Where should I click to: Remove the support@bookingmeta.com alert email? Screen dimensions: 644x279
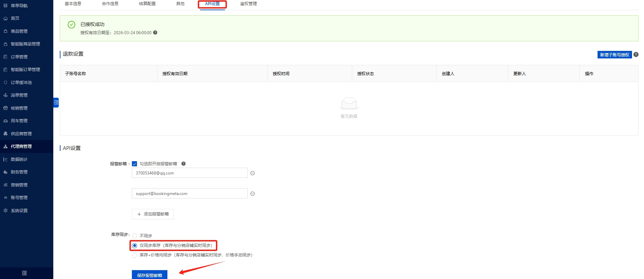pyautogui.click(x=252, y=194)
